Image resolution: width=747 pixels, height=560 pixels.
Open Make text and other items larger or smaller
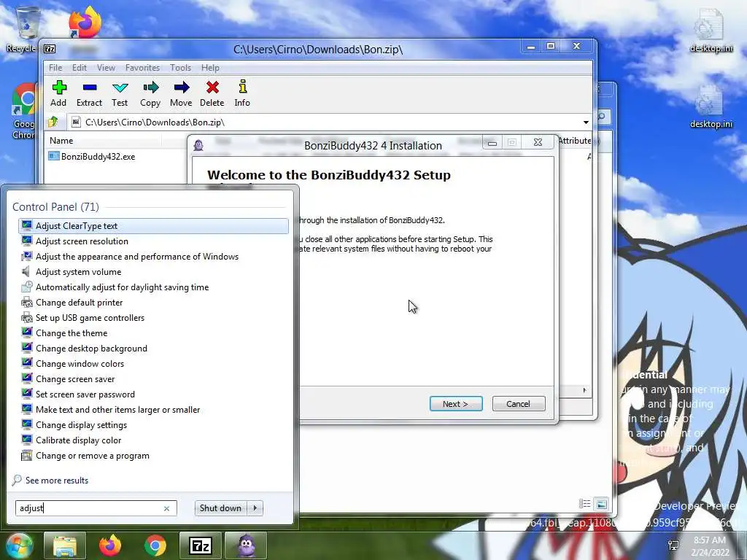pos(153,410)
